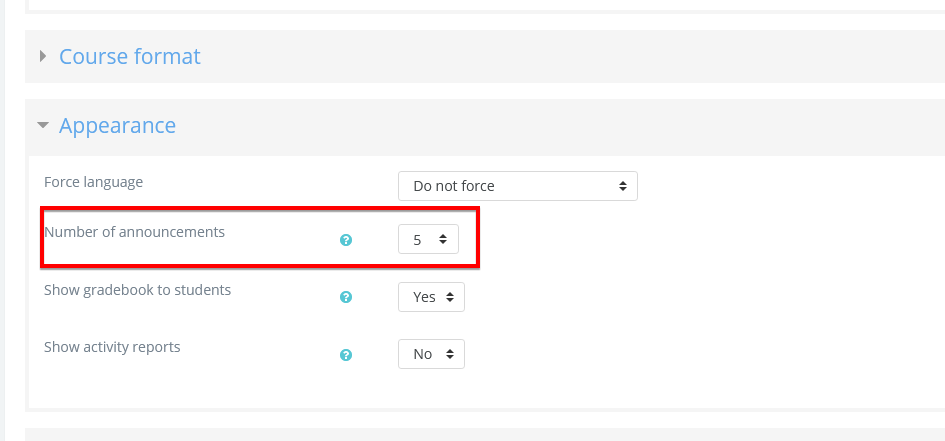Click the Show gradebook to students label
This screenshot has width=945, height=441.
click(137, 290)
